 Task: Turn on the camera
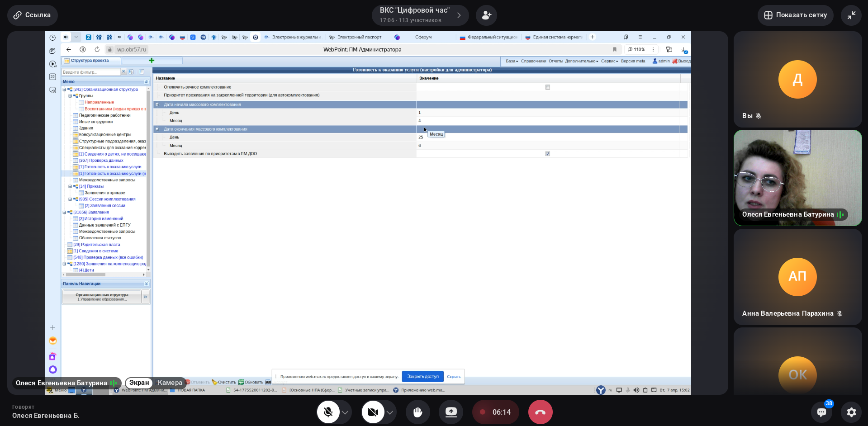[373, 412]
